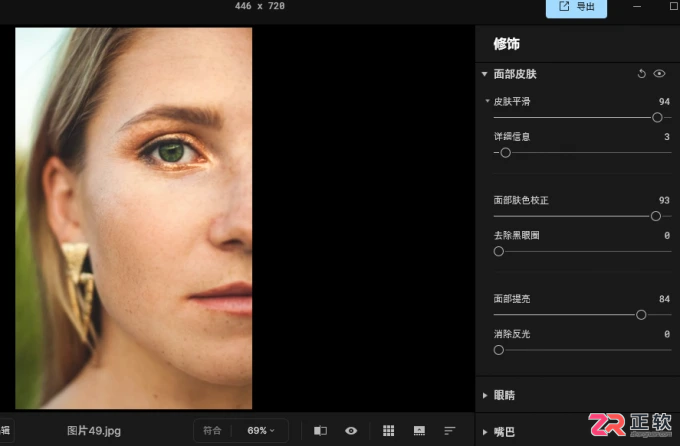Click the 导出 export button
680x446 pixels.
tap(576, 7)
